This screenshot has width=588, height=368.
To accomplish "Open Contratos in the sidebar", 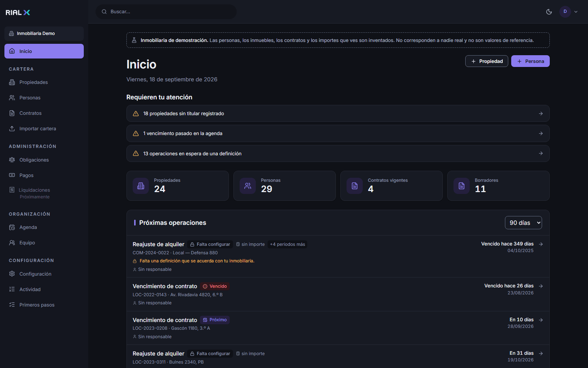I will point(44,113).
